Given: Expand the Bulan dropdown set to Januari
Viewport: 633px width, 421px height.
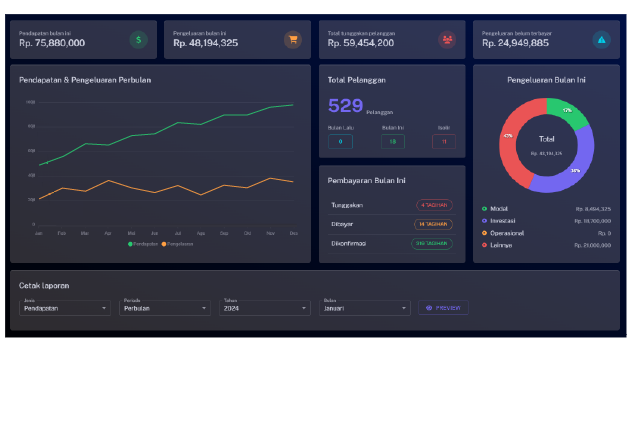Looking at the screenshot, I should tap(365, 308).
